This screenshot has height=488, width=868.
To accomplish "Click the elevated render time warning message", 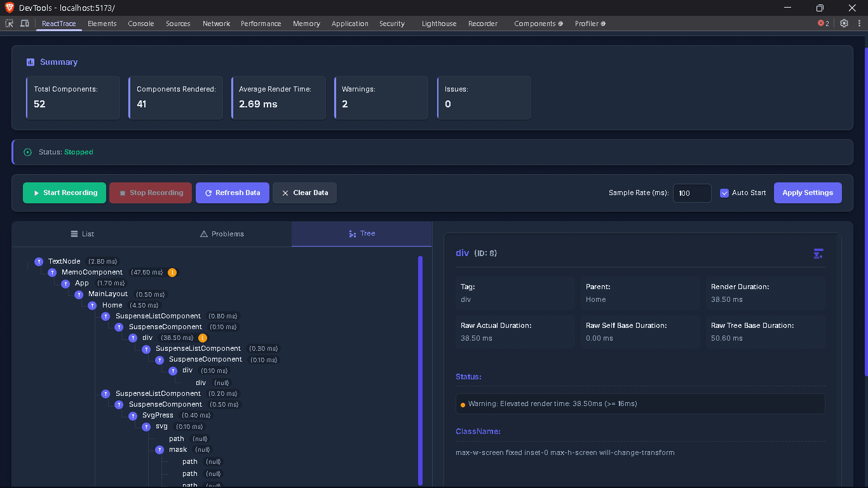I will pyautogui.click(x=641, y=404).
